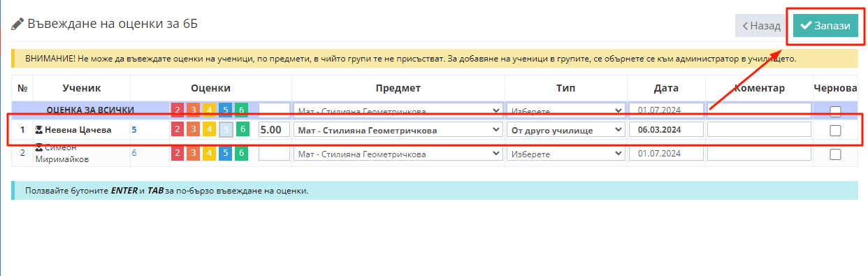Open existing grade 6 link of Симеон Миримайков
The image size is (868, 276).
pos(134,153)
